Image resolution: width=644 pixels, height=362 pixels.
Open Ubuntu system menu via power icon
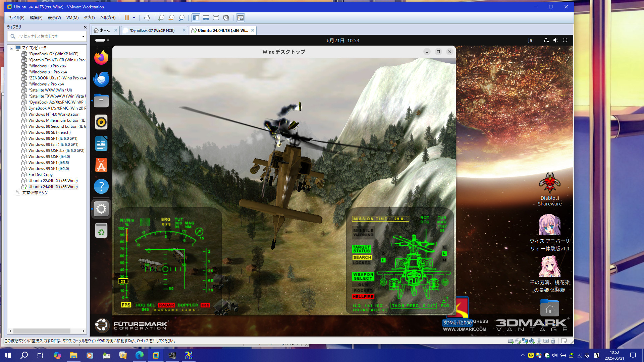(565, 40)
